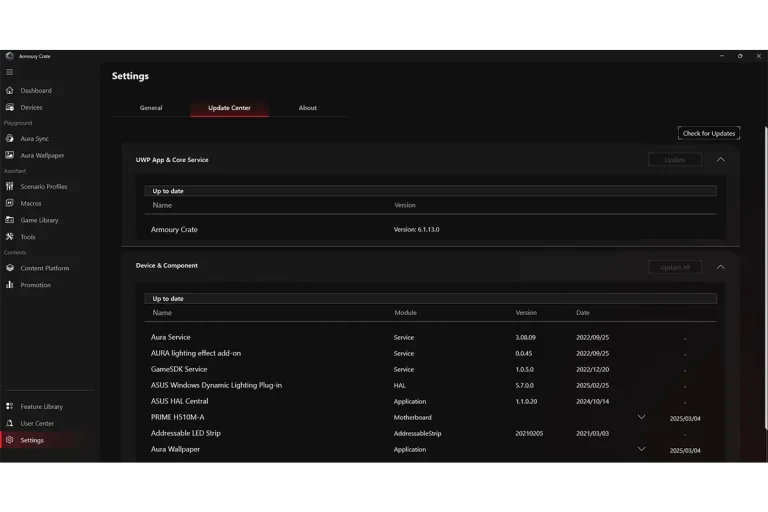Screen dimensions: 768x512
Task: Select the Update Center tab
Action: tap(229, 108)
